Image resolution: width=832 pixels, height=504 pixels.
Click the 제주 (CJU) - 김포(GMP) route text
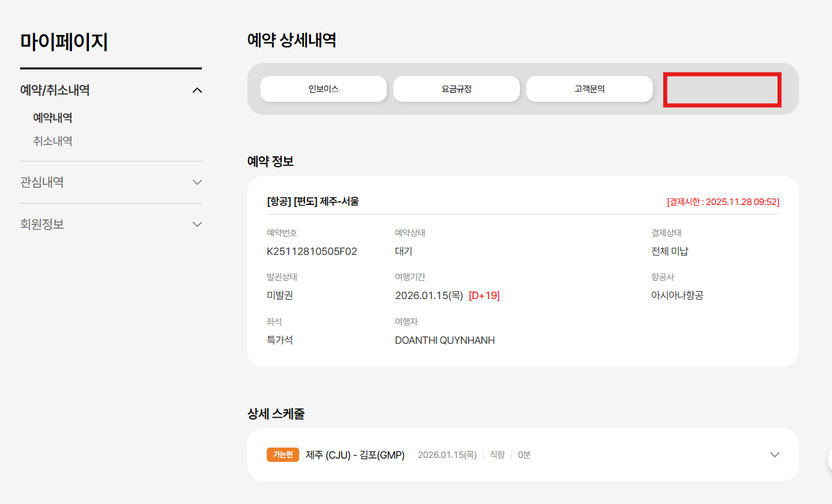click(355, 455)
